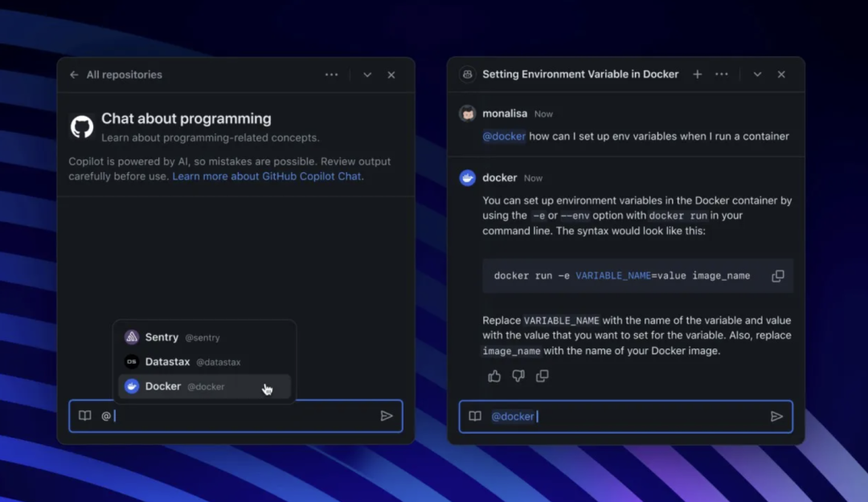Click the Sentry logo icon in the suggestions
868x502 pixels.
[x=132, y=337]
